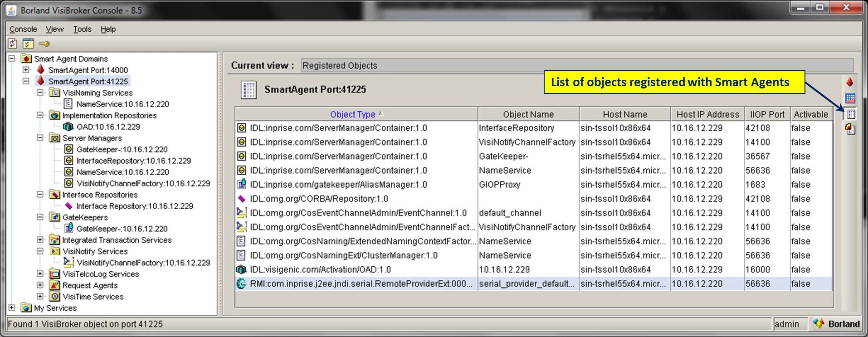The image size is (868, 337).
Task: Collapse SmartAgent Port:41225 node
Action: tap(26, 81)
